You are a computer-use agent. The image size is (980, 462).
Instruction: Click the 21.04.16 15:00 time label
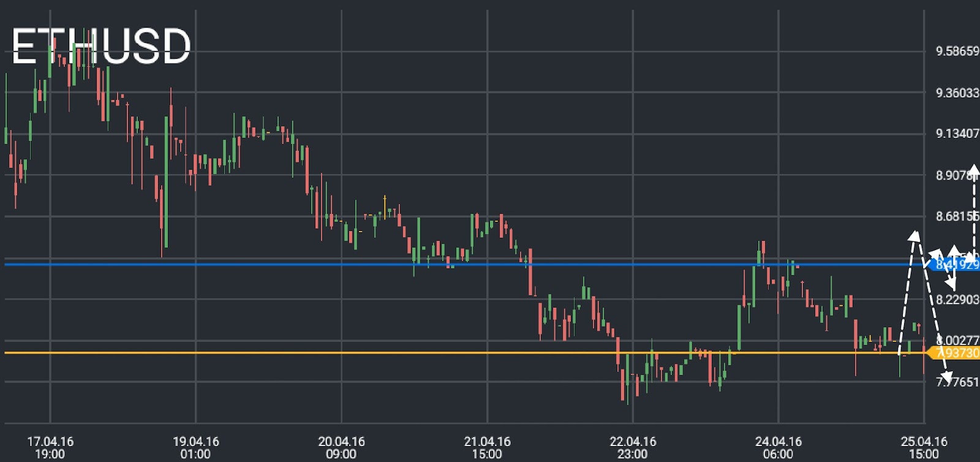[x=487, y=448]
